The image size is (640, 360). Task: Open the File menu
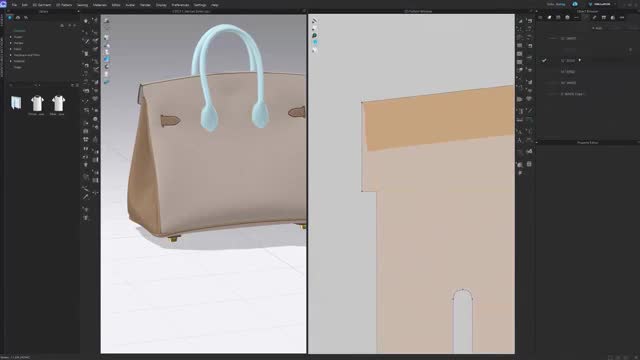14,5
